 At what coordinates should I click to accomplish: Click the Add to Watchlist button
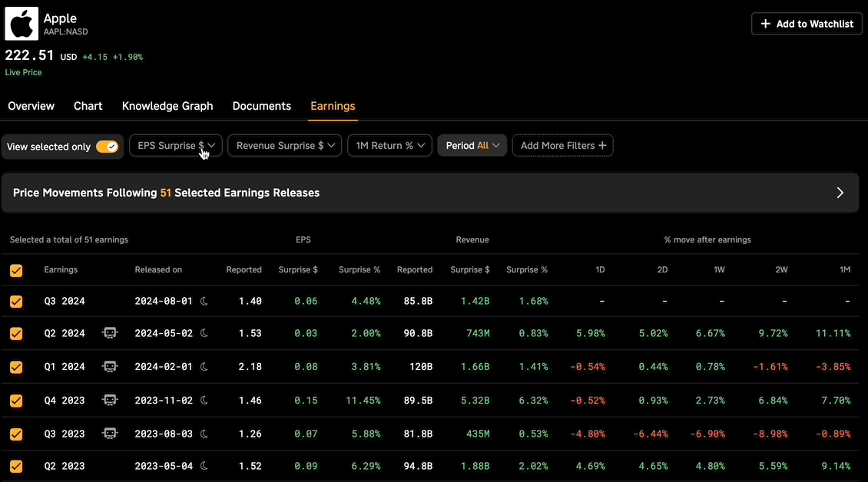807,24
